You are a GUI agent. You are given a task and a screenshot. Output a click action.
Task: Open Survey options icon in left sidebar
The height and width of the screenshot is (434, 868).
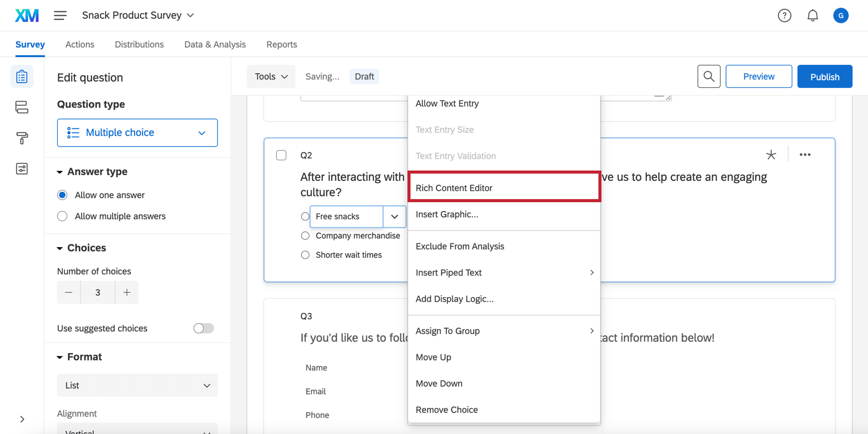(x=21, y=168)
